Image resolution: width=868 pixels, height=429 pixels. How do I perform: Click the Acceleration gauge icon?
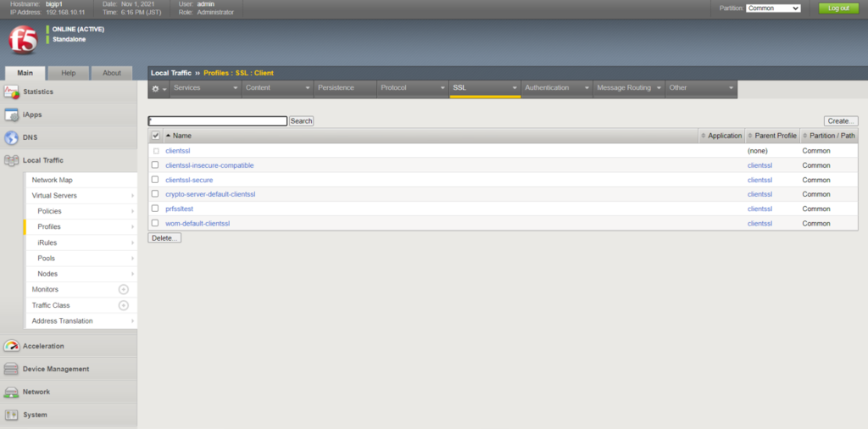(x=11, y=346)
